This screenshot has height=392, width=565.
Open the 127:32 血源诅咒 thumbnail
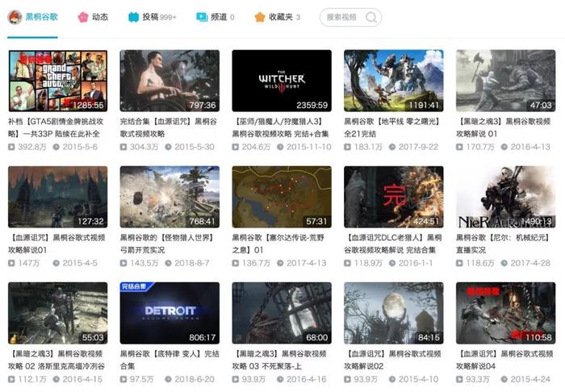click(x=57, y=197)
